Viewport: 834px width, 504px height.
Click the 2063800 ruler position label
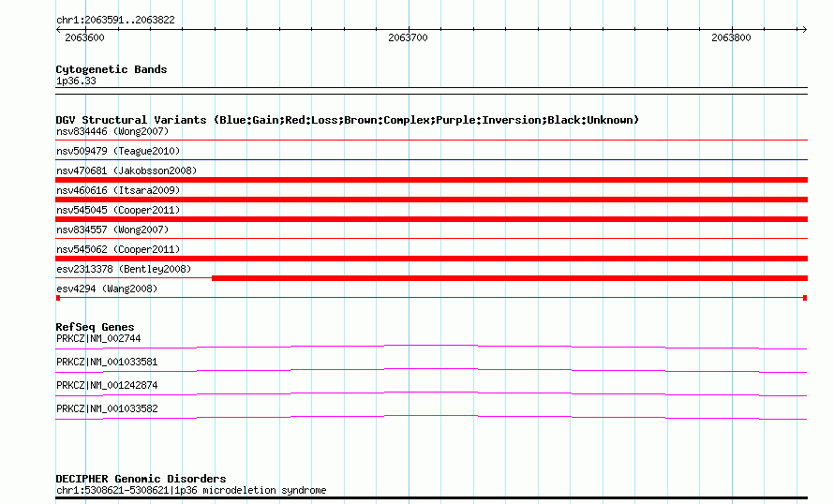[731, 37]
